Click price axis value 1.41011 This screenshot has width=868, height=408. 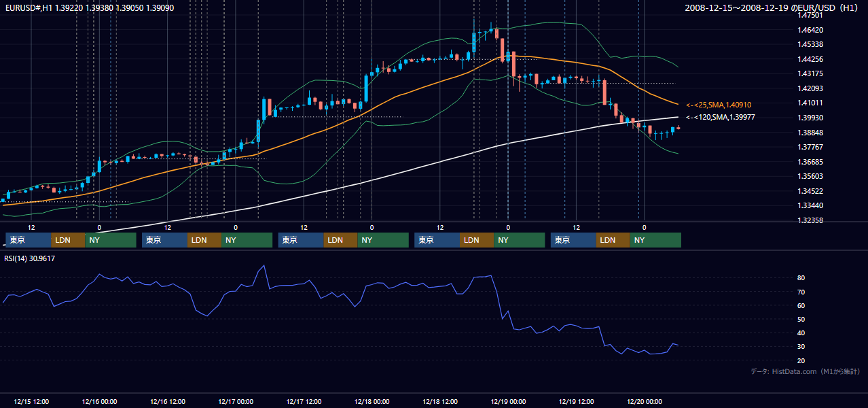tap(810, 103)
